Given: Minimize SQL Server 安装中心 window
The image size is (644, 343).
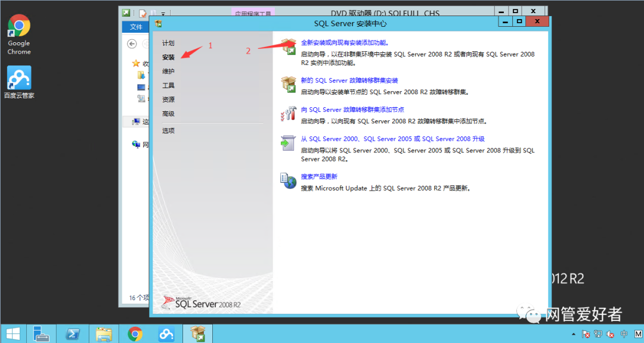Looking at the screenshot, I should 505,21.
